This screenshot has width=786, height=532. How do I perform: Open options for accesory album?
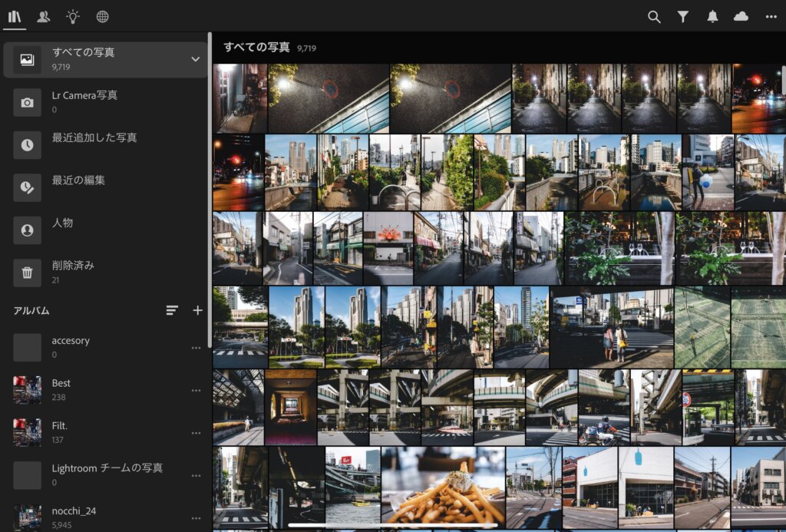[196, 348]
